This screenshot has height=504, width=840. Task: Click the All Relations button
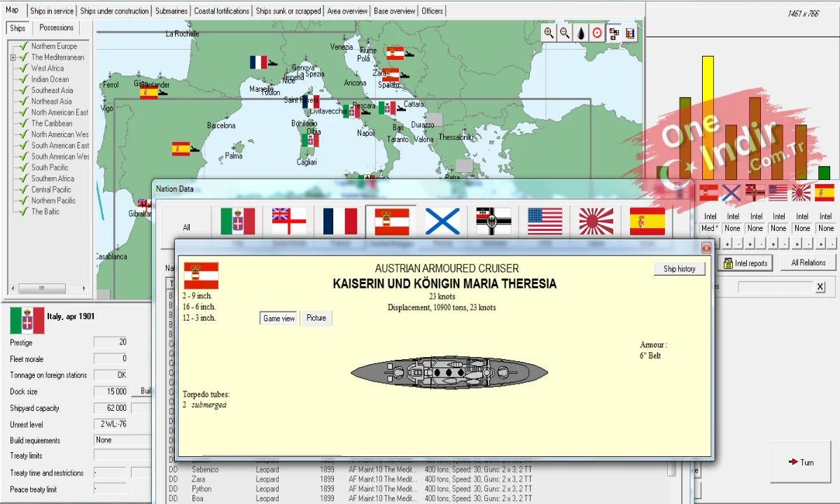point(808,263)
